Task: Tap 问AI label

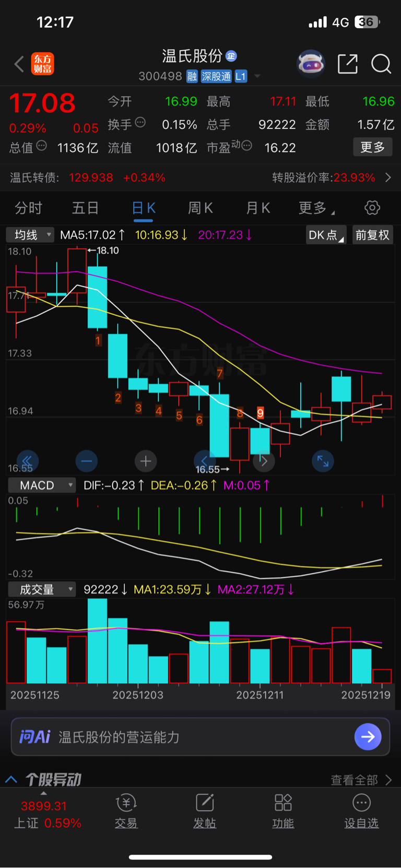Action: (x=34, y=736)
